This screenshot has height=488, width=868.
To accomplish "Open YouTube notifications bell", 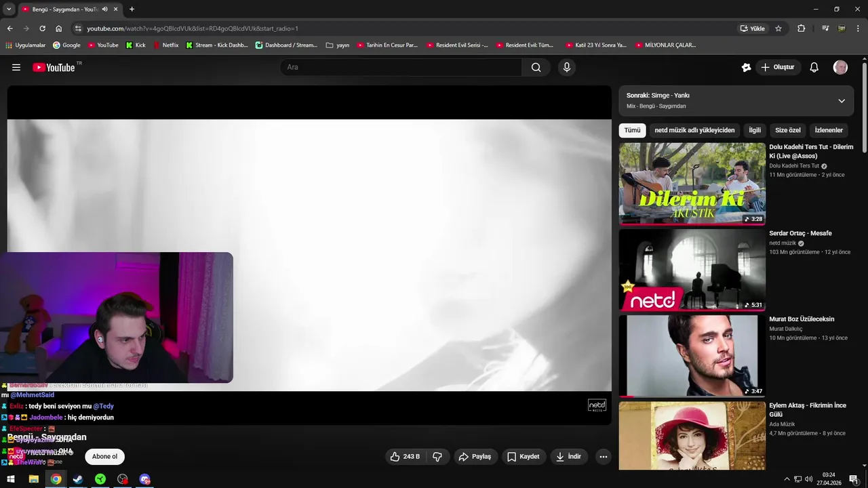I will pyautogui.click(x=814, y=67).
